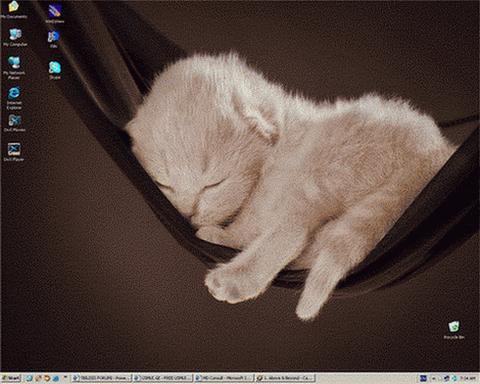Open the Recycle Bin icon
Viewport: 480px width, 384px height.
pyautogui.click(x=454, y=330)
